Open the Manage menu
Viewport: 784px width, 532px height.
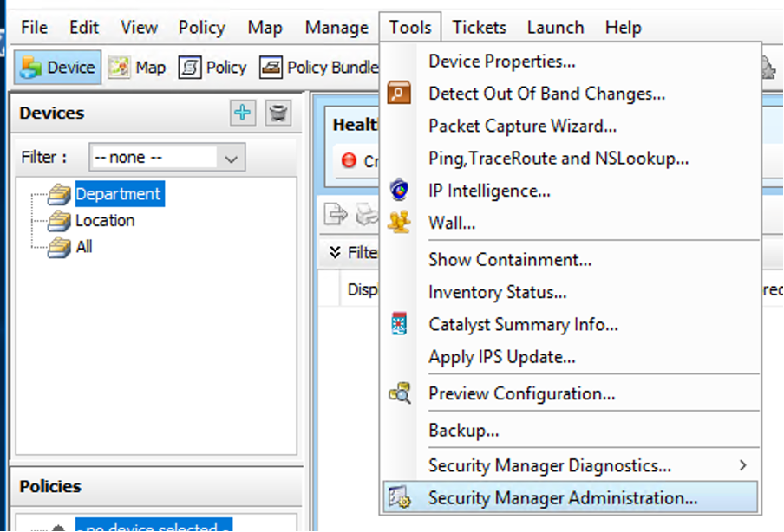(336, 28)
